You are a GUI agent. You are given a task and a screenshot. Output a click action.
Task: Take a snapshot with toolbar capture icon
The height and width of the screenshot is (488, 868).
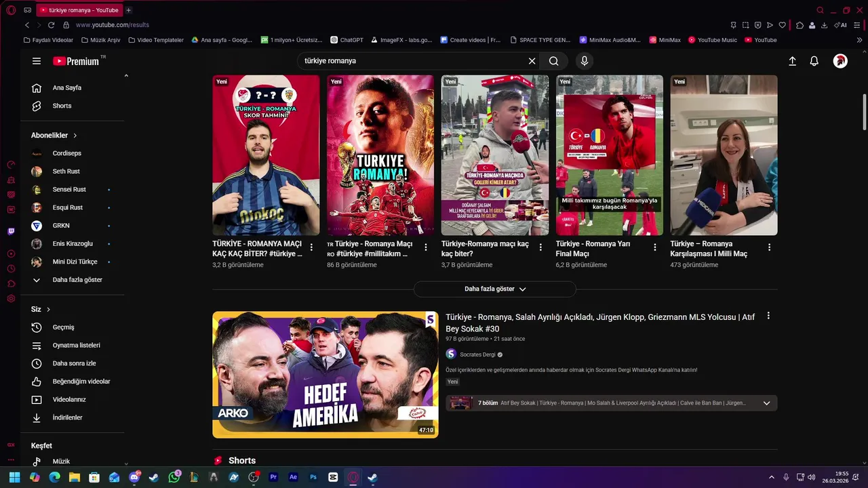[x=745, y=25]
